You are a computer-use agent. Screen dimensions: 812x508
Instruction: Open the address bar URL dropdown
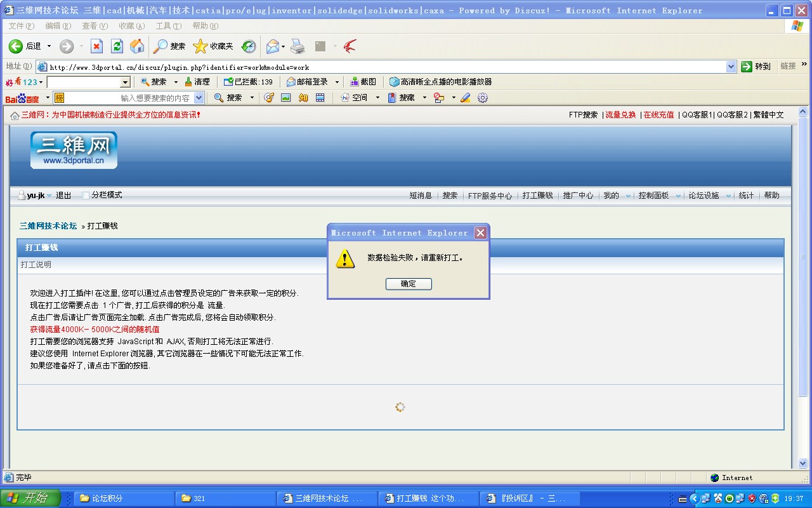(731, 67)
